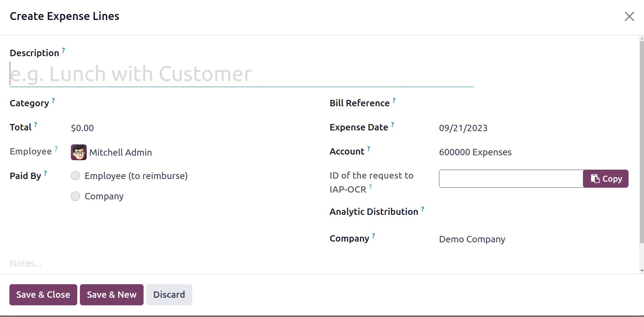Click the Bill Reference help icon
The image size is (644, 317).
point(394,101)
